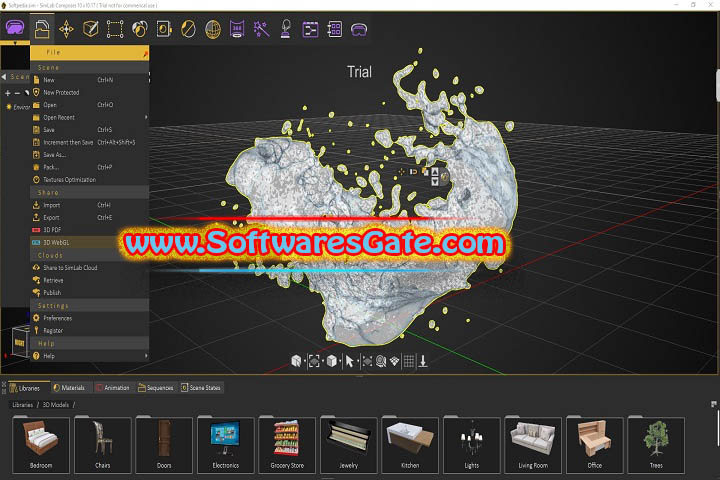The image size is (720, 480).
Task: Select the solid shading cube icon
Action: (332, 361)
